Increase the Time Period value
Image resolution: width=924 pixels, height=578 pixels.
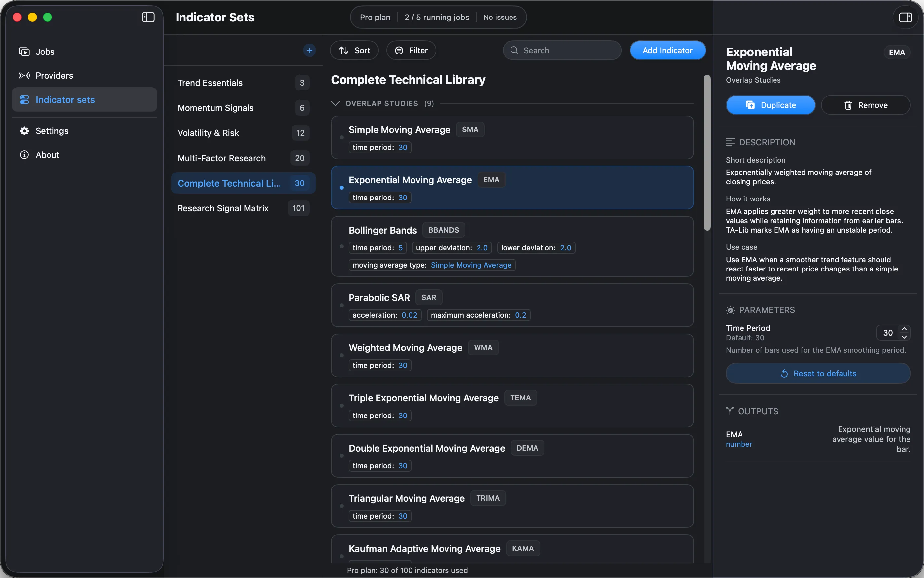click(x=904, y=329)
